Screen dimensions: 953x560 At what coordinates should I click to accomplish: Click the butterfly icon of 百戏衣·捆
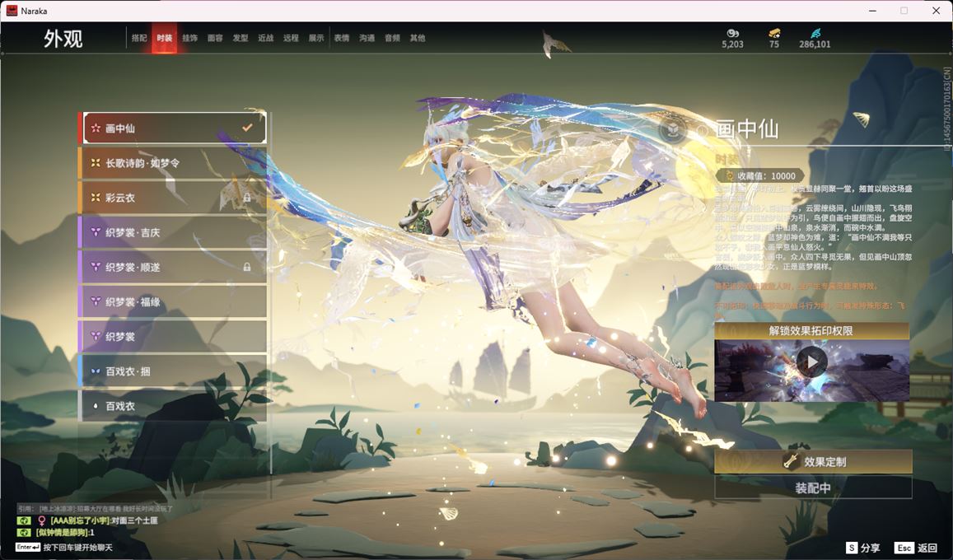click(96, 371)
